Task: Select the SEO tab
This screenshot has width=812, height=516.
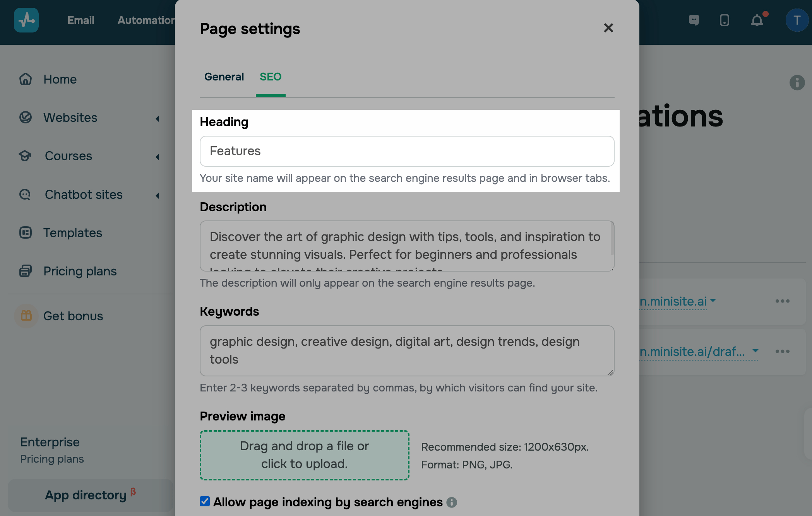Action: (271, 77)
